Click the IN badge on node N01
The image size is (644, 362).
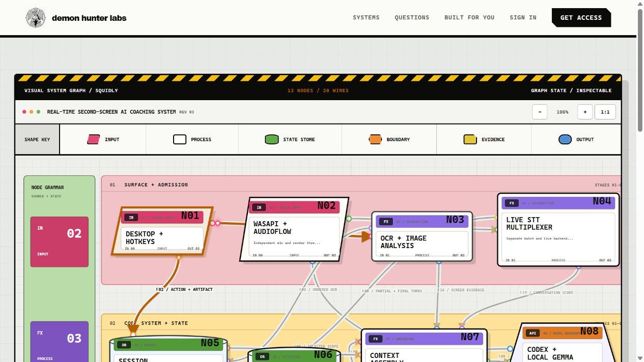[131, 218]
